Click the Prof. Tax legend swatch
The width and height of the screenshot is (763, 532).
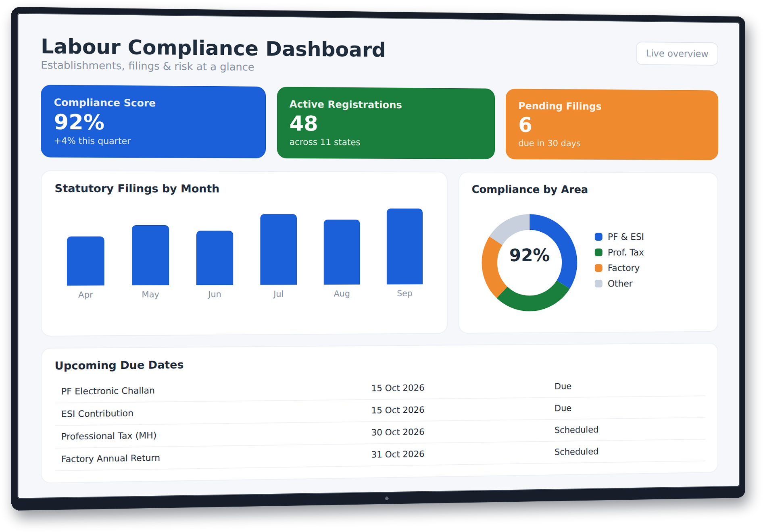tap(598, 252)
